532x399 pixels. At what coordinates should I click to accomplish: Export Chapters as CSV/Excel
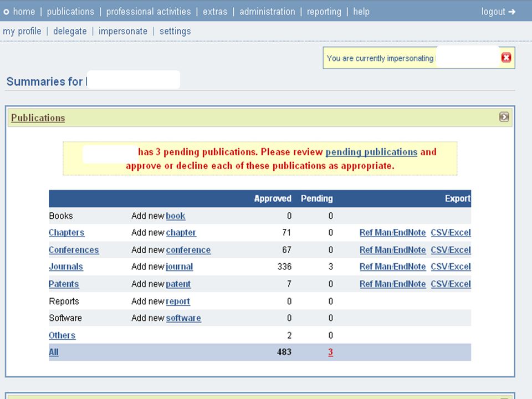point(451,233)
